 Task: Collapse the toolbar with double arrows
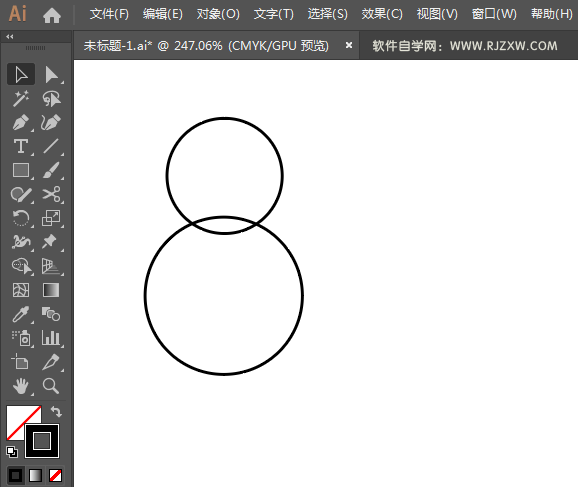[10, 36]
